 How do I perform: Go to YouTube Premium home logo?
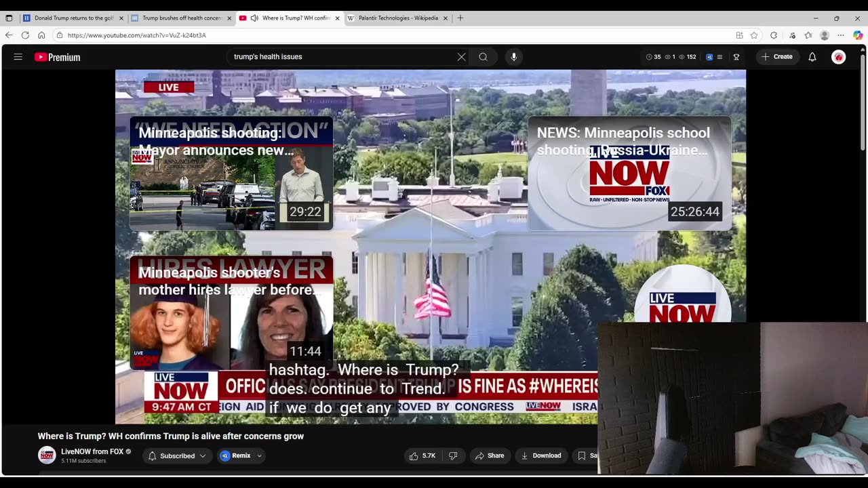point(58,57)
